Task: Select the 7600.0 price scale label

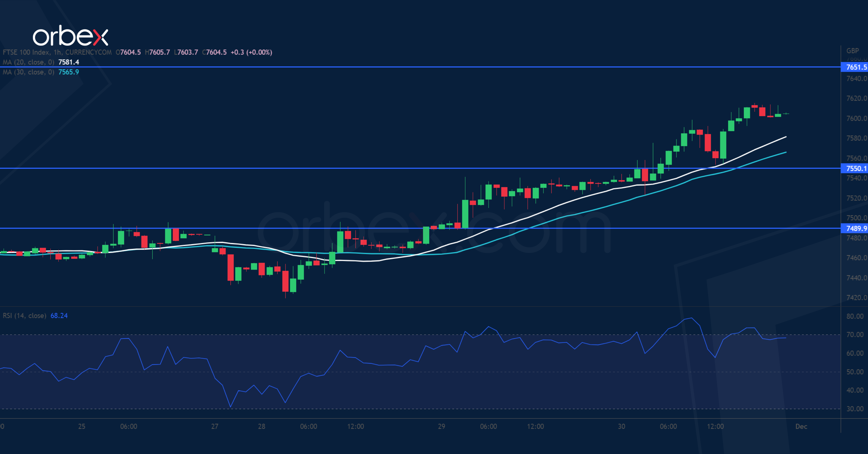Action: pos(856,118)
